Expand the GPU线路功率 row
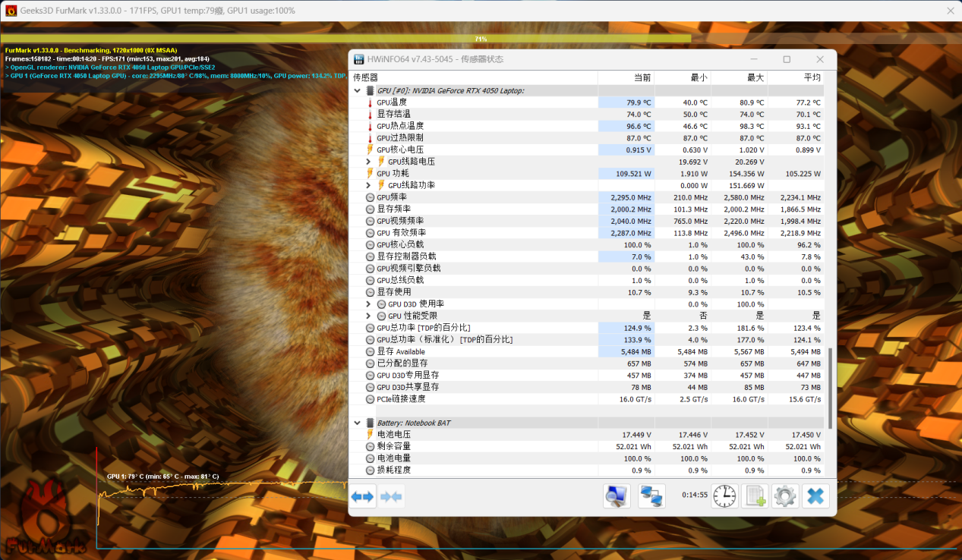Screen dimensions: 962x560 click(x=369, y=185)
